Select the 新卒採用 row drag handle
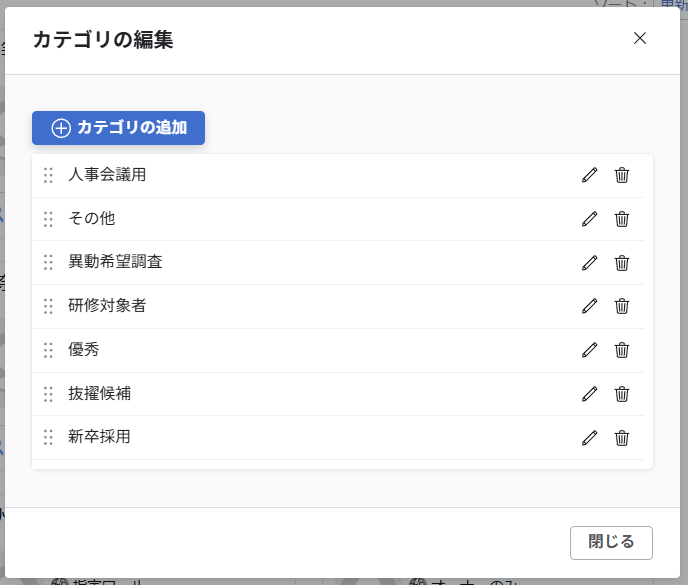Image resolution: width=688 pixels, height=585 pixels. (x=48, y=437)
